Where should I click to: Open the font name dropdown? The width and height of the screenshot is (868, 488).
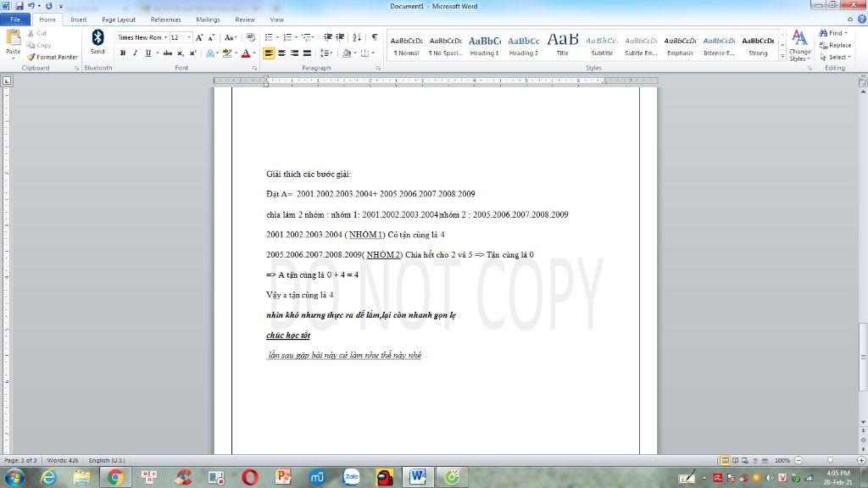click(165, 37)
